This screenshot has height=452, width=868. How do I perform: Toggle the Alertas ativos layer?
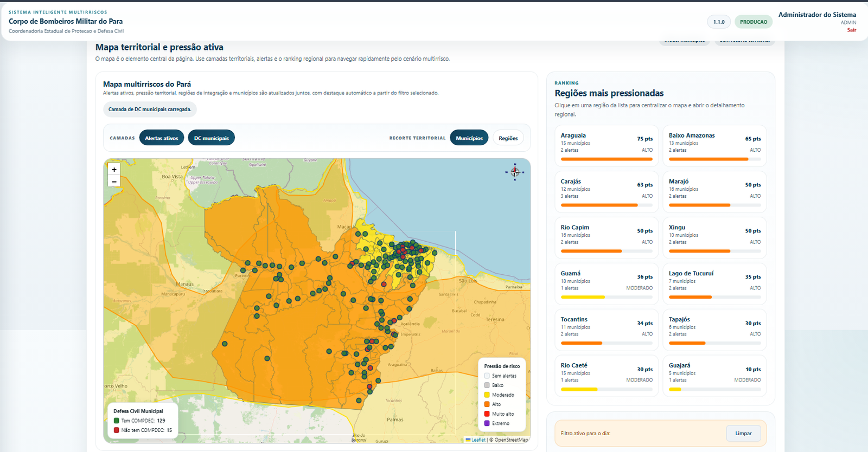(x=162, y=138)
